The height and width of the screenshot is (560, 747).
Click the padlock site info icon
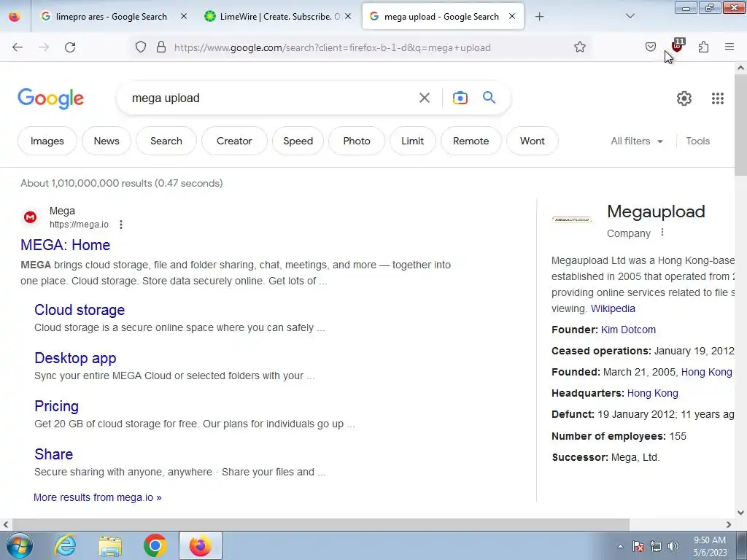pos(161,47)
